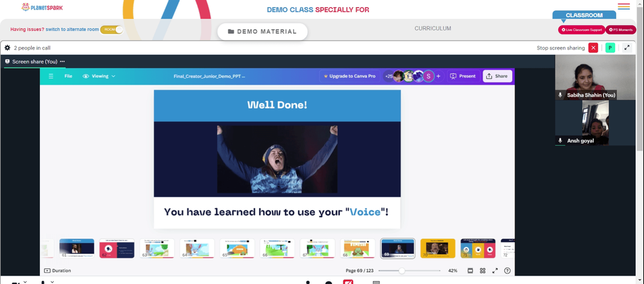Click the celebrating person GIF on slide
The image size is (644, 284).
tap(277, 159)
